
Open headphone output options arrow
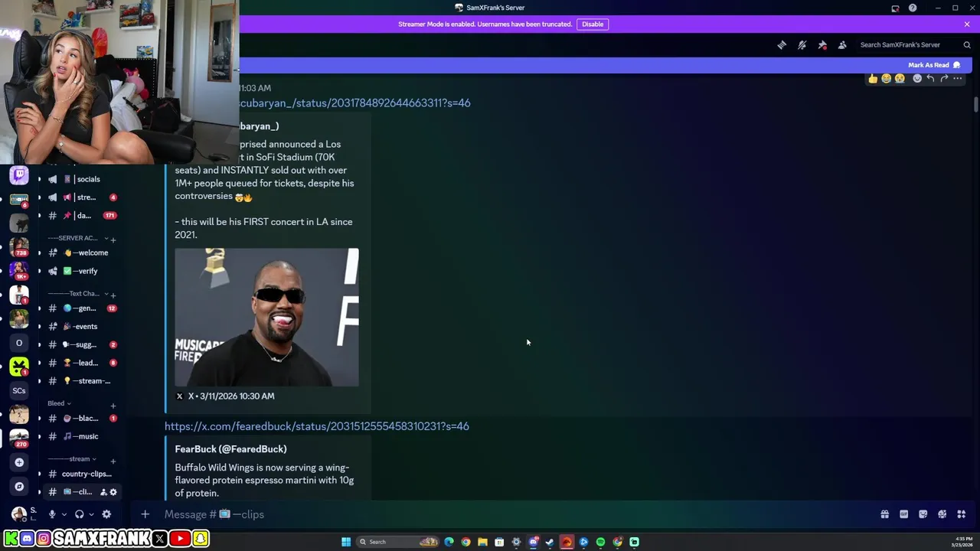click(x=91, y=514)
